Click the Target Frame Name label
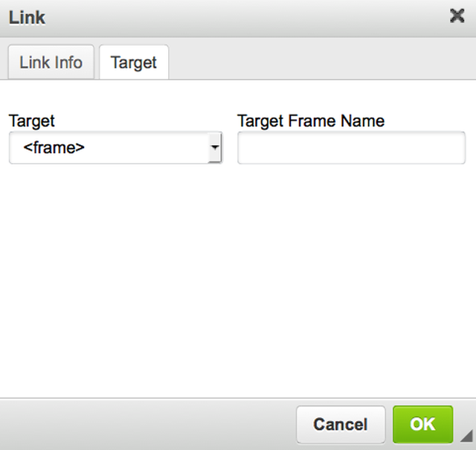 [x=311, y=120]
